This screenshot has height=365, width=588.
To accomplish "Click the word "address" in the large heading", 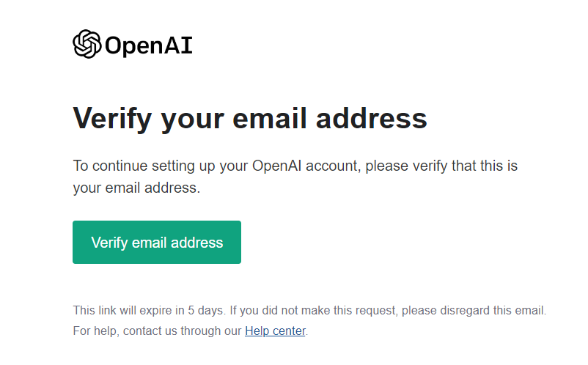I will (x=371, y=119).
